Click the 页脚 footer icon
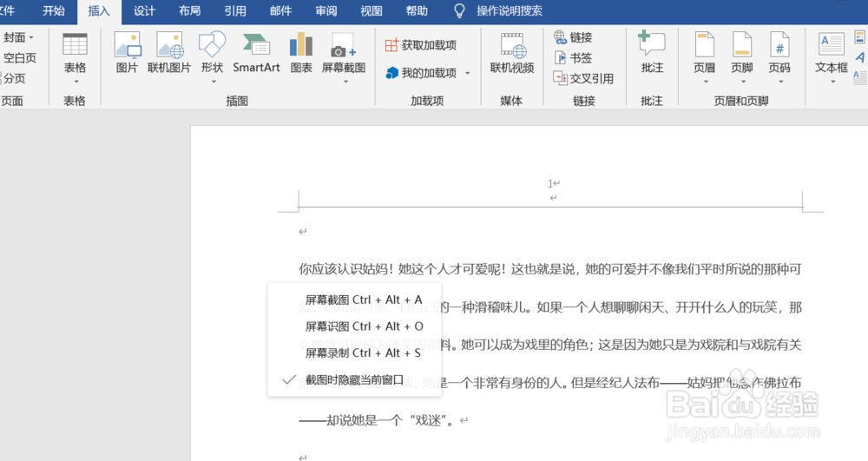 742,44
